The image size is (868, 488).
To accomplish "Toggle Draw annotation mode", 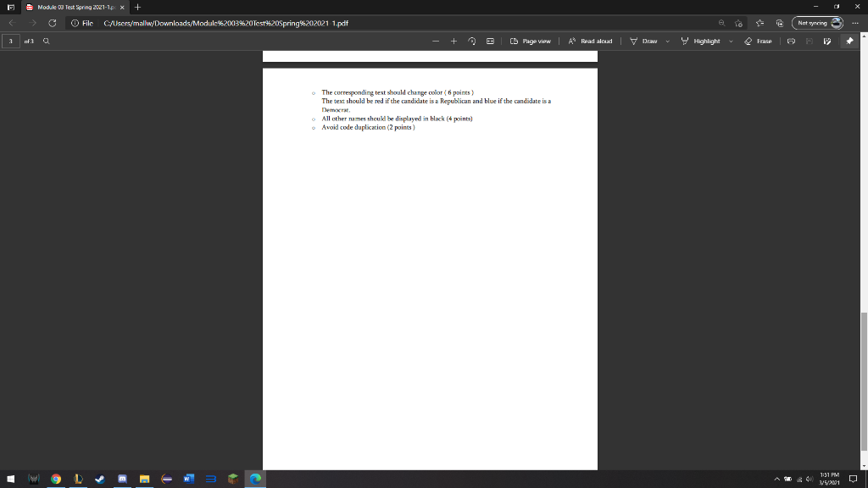I will (648, 41).
